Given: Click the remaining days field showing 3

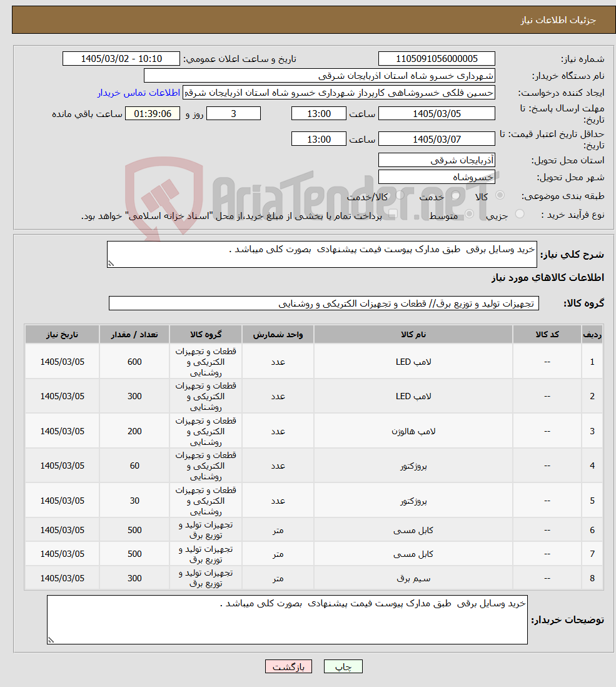Looking at the screenshot, I should click(233, 114).
